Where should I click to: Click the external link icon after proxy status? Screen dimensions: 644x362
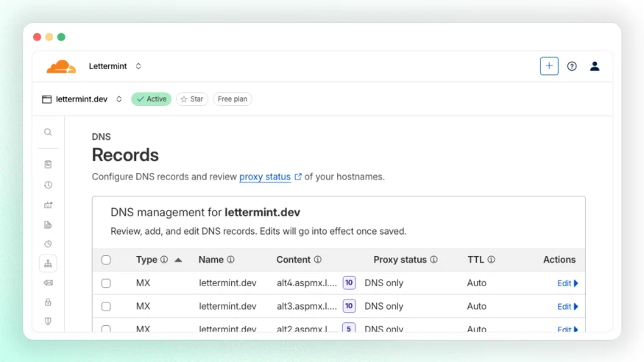[x=298, y=177]
